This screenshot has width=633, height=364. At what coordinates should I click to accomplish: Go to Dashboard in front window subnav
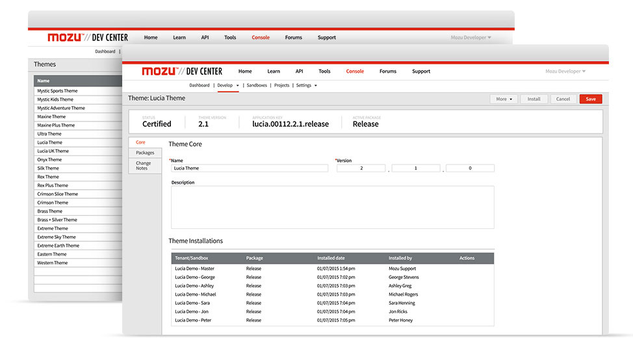[x=200, y=85]
